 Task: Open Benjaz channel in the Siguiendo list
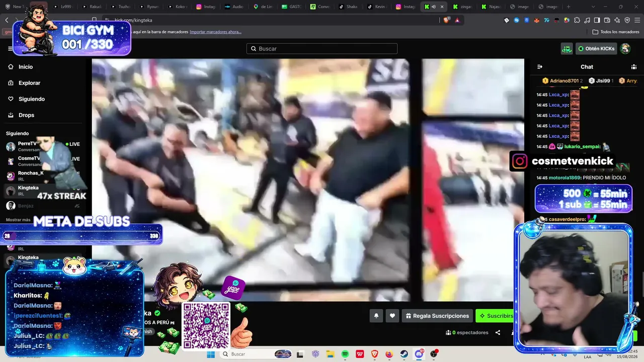[43, 206]
